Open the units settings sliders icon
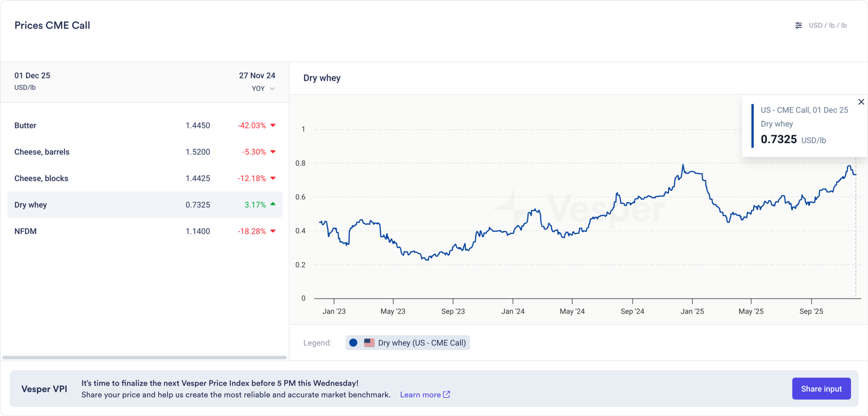 (x=799, y=25)
